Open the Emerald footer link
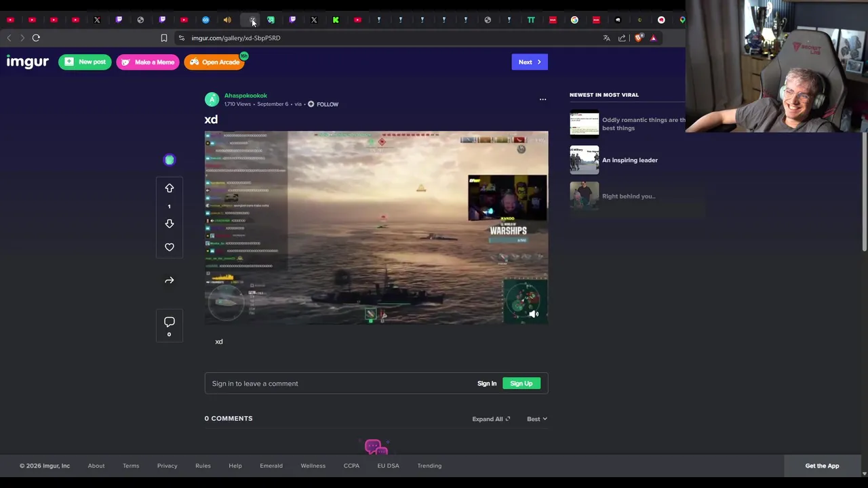Image resolution: width=868 pixels, height=488 pixels. [x=271, y=466]
